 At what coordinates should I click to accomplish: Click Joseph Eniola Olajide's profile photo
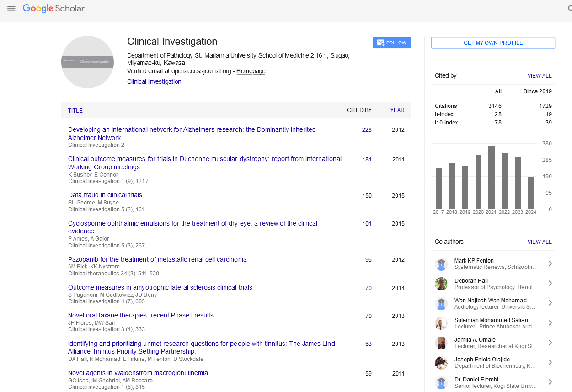pyautogui.click(x=441, y=363)
